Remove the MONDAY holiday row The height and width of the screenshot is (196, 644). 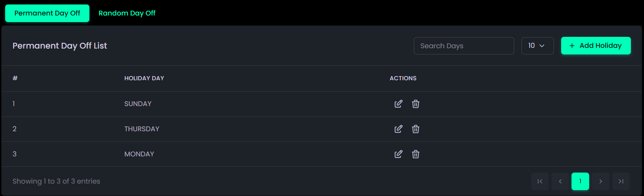pos(416,154)
